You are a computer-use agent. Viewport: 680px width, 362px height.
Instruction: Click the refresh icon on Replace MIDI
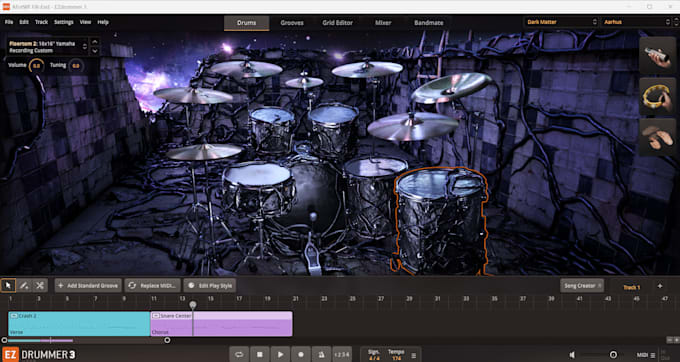click(x=132, y=286)
